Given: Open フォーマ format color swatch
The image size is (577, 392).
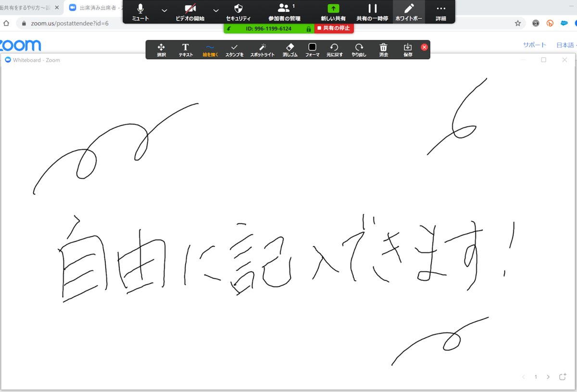Looking at the screenshot, I should click(x=312, y=50).
